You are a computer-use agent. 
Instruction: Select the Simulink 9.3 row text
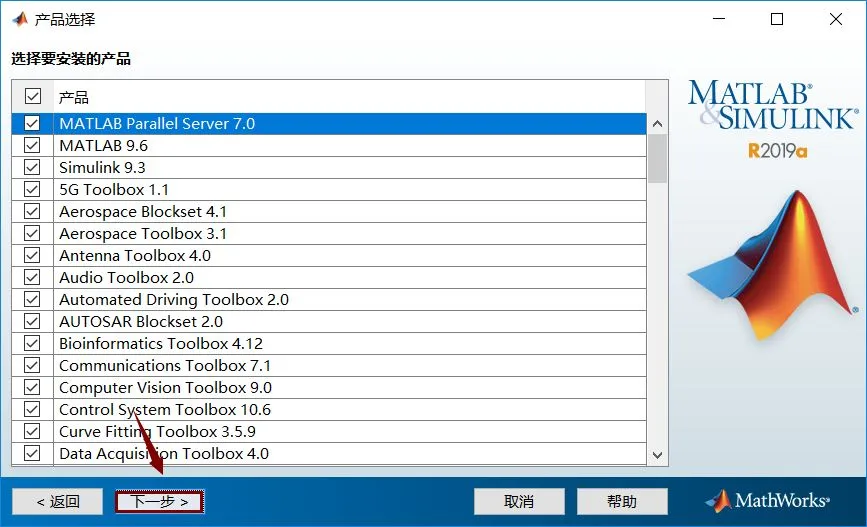102,167
